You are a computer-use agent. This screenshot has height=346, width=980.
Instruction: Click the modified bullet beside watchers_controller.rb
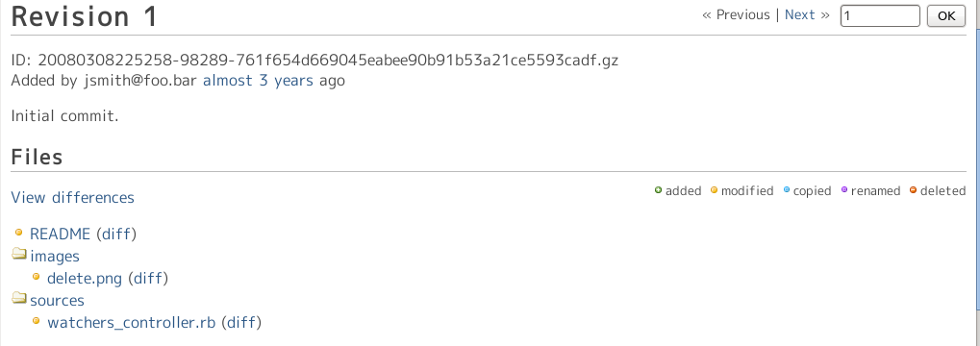click(x=37, y=320)
